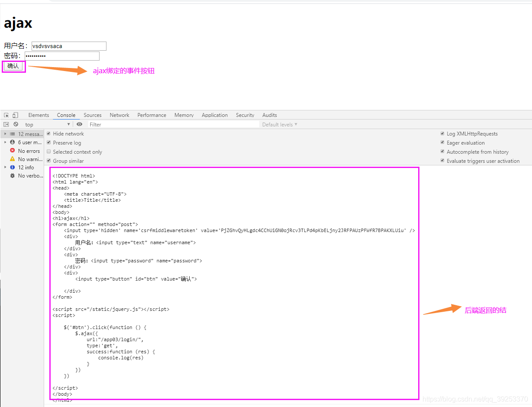Click the logged '<!DOCTYPE html>' line
Screen dimensions: 532x407
click(74, 176)
